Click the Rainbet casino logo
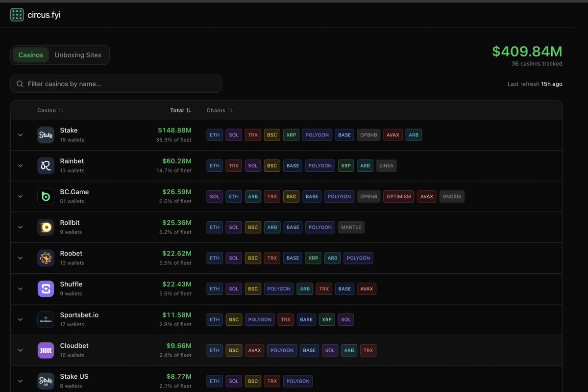Image resolution: width=588 pixels, height=392 pixels. point(46,165)
